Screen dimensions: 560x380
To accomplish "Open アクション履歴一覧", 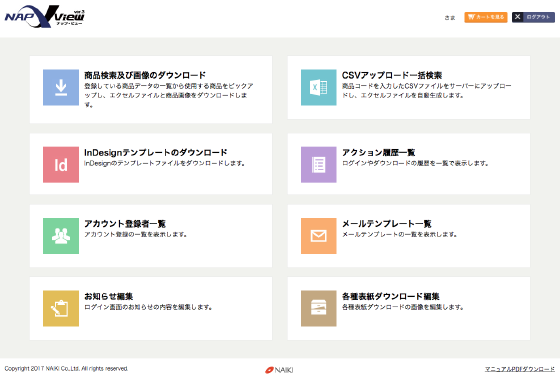I will tap(379, 152).
